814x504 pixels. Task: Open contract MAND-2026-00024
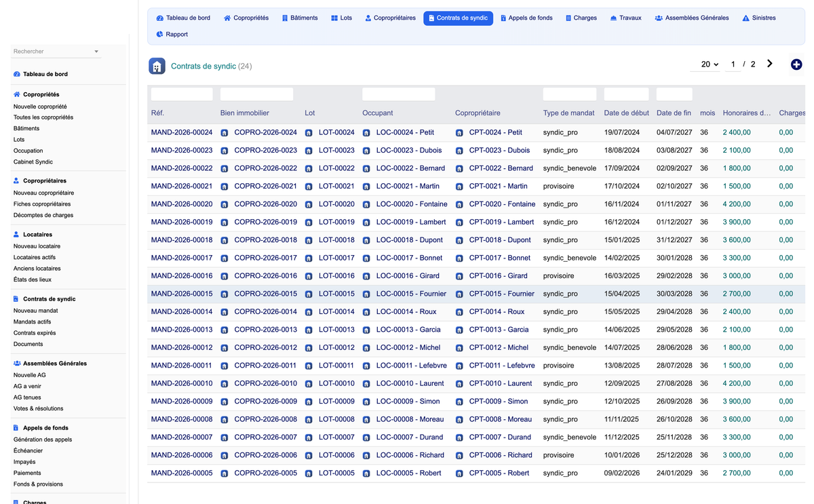182,132
